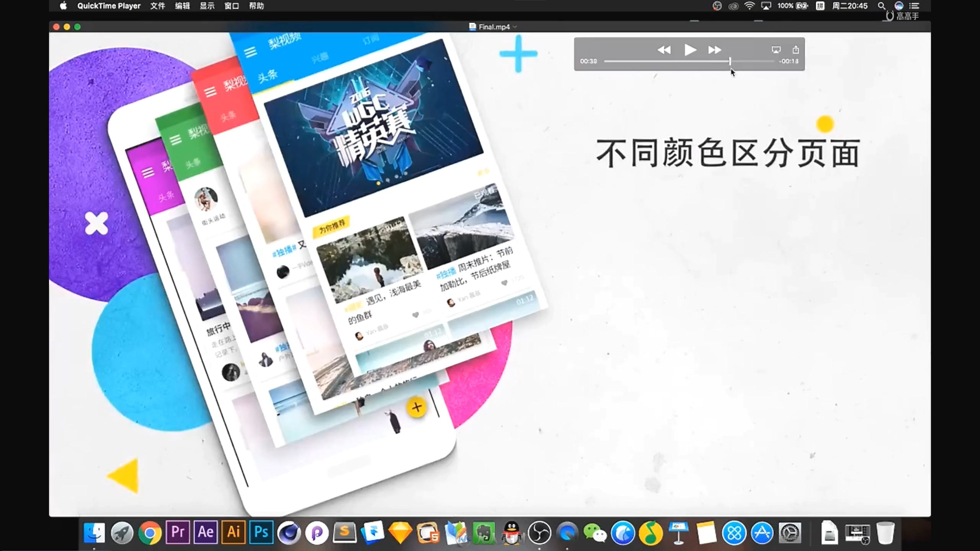The image size is (980, 551).
Task: Open the Trash in the Dock
Action: click(885, 532)
